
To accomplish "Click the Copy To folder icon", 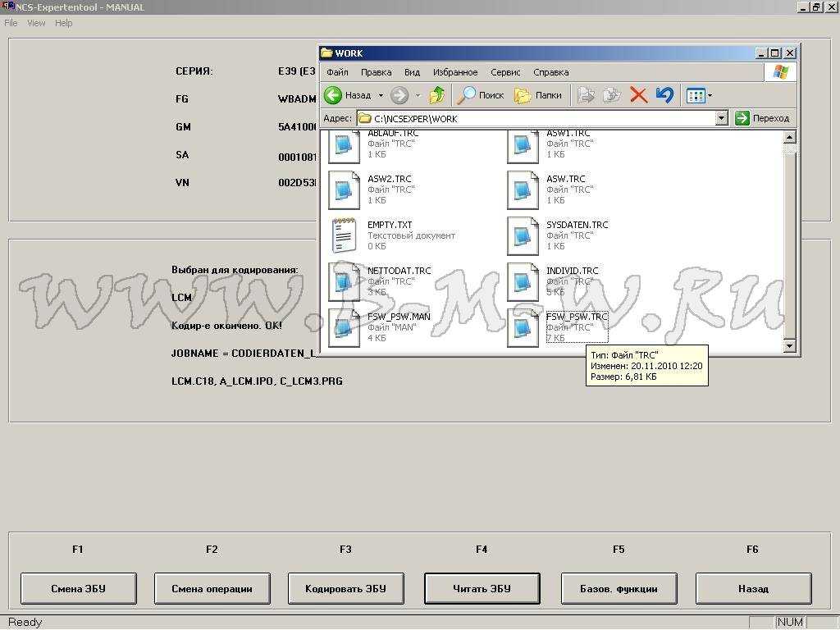I will click(611, 95).
